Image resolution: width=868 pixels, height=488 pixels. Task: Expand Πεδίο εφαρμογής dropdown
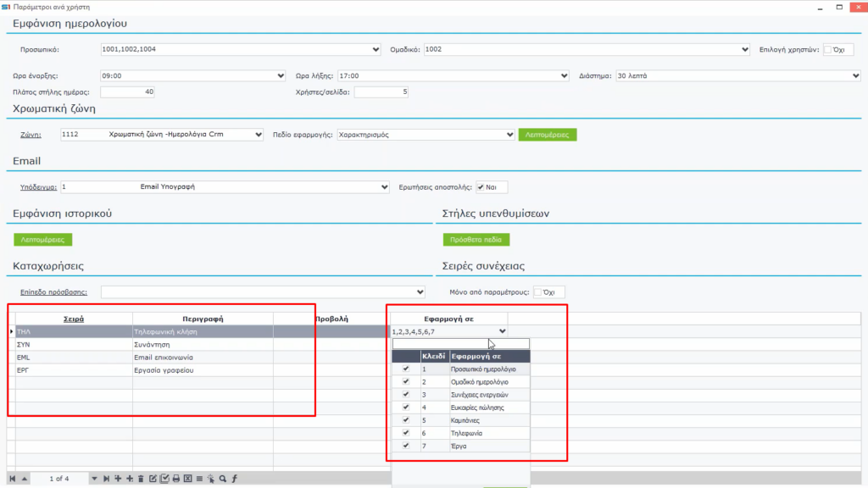[x=509, y=135]
